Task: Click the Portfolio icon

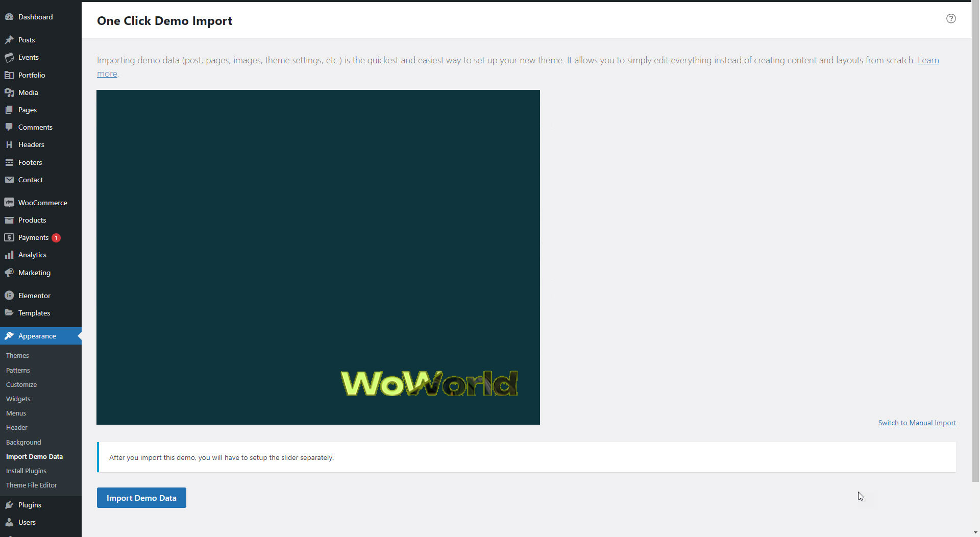Action: (x=9, y=75)
